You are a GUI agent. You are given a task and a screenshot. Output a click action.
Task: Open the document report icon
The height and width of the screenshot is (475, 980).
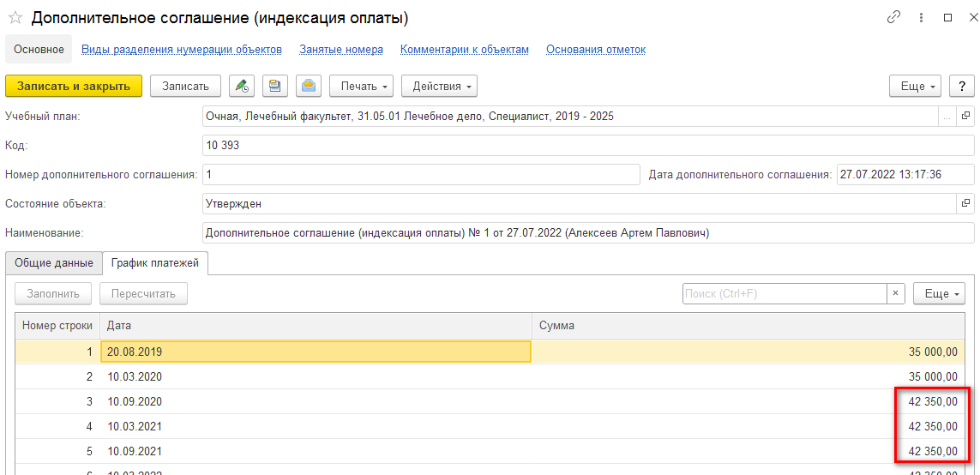pyautogui.click(x=275, y=87)
